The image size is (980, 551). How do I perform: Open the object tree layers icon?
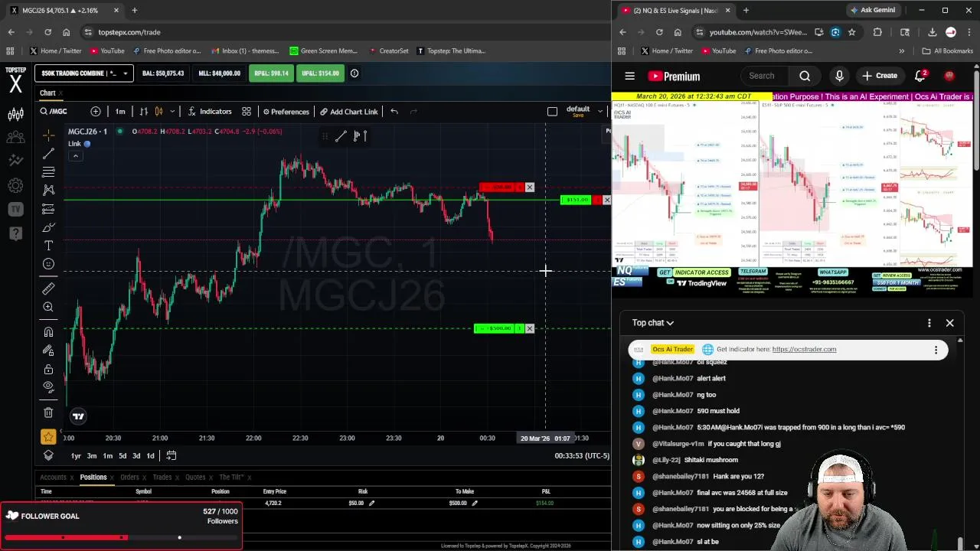48,455
